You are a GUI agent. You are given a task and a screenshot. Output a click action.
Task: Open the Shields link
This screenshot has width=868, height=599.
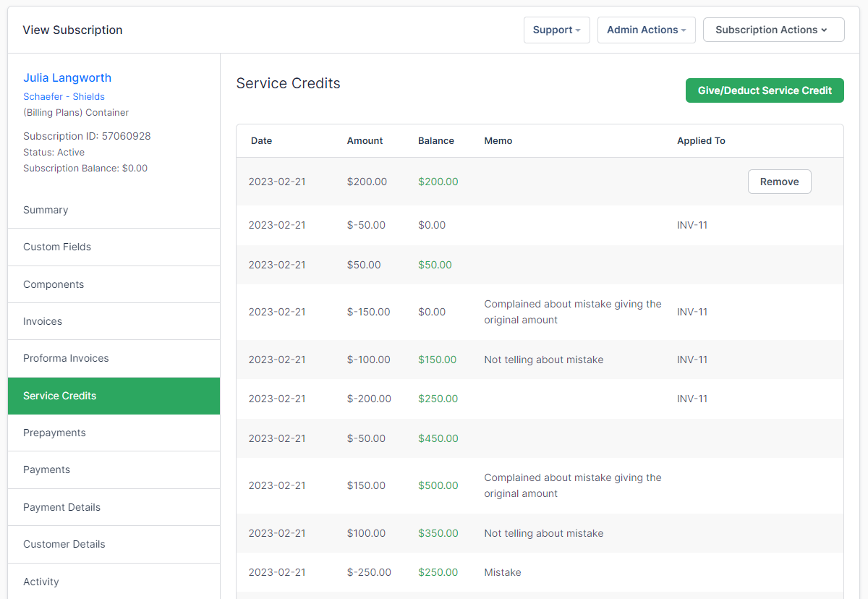click(x=88, y=96)
